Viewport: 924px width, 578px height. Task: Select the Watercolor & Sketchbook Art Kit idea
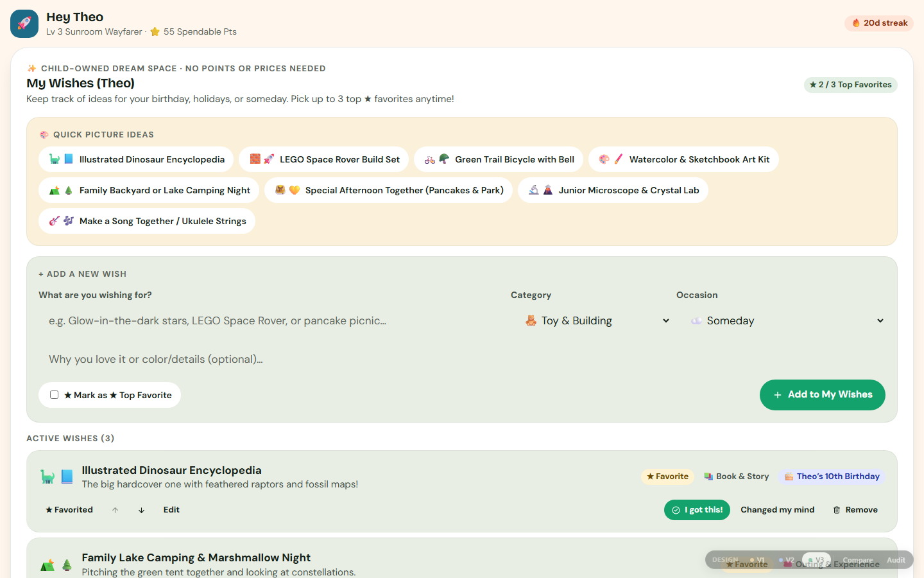point(683,159)
